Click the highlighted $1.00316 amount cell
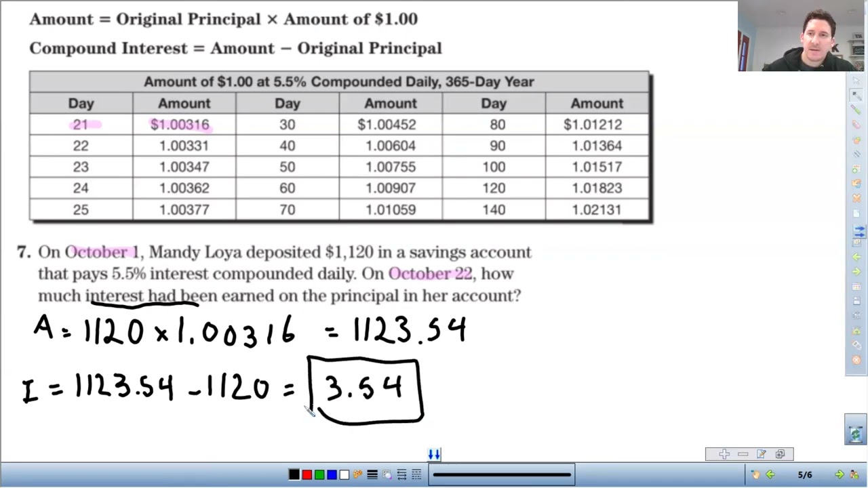 [x=184, y=125]
